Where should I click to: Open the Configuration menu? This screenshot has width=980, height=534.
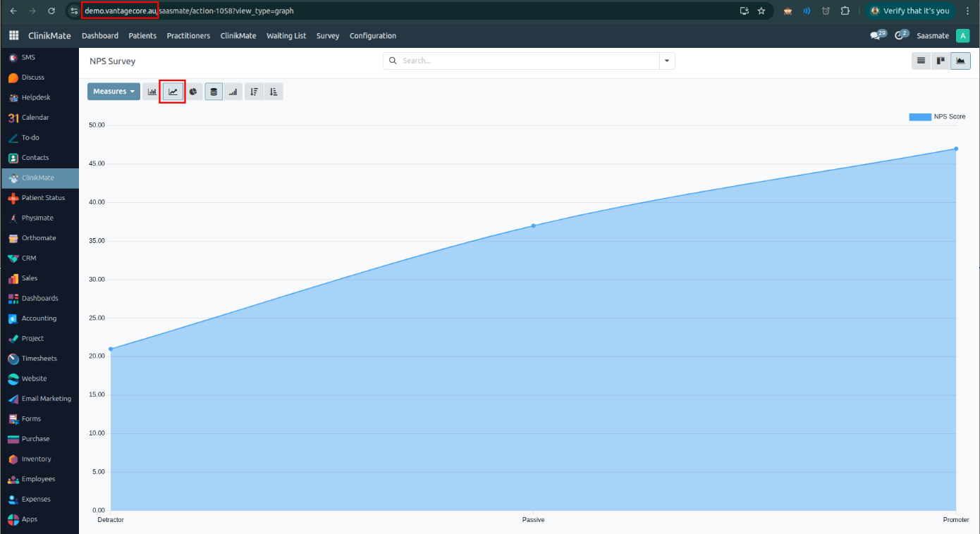[372, 36]
